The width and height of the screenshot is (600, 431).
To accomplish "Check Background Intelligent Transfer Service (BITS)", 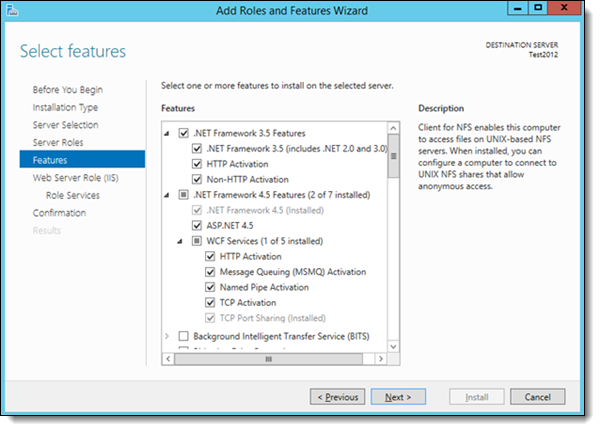I will point(183,336).
